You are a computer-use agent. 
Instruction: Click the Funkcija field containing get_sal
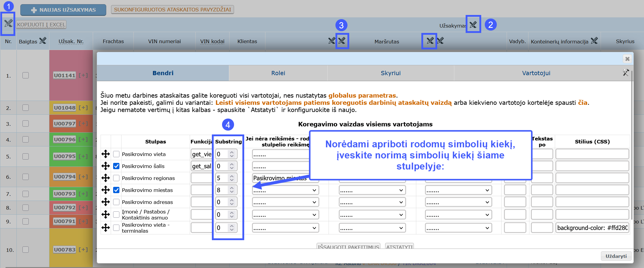[201, 166]
